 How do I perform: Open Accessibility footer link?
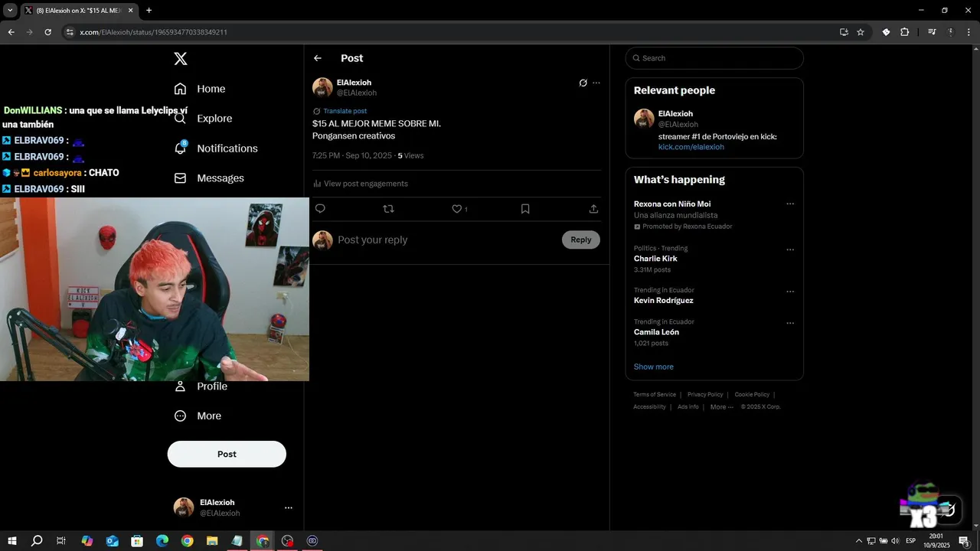[649, 407]
